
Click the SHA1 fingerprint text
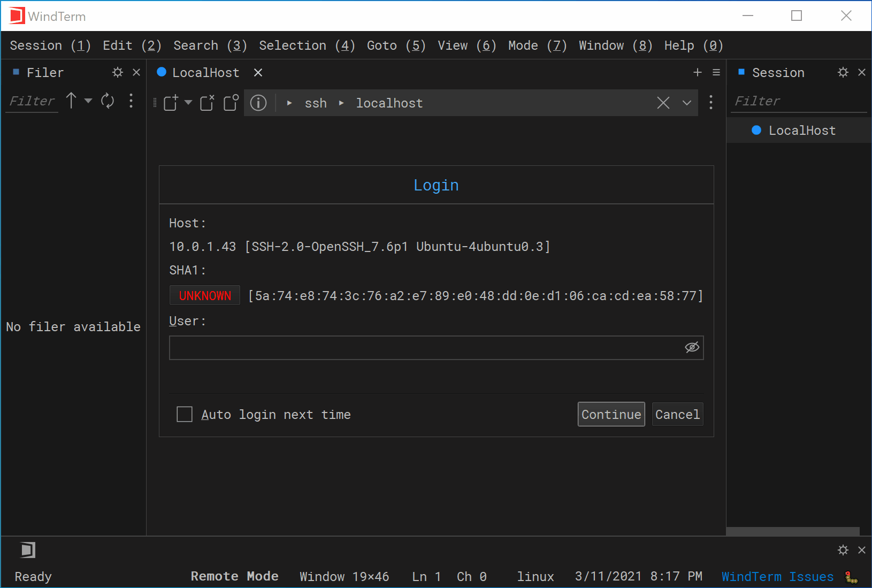pos(476,296)
